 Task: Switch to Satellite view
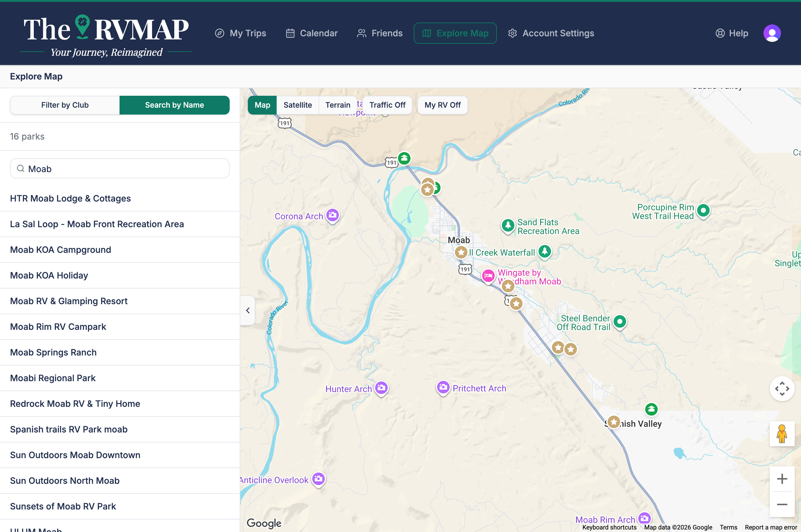point(298,105)
